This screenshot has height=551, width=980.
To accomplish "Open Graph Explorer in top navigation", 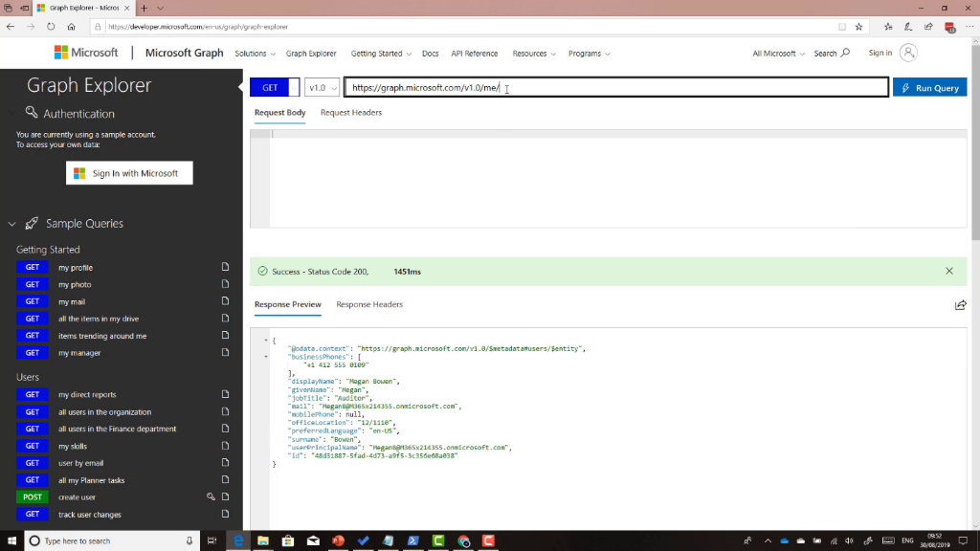I will 311,54.
